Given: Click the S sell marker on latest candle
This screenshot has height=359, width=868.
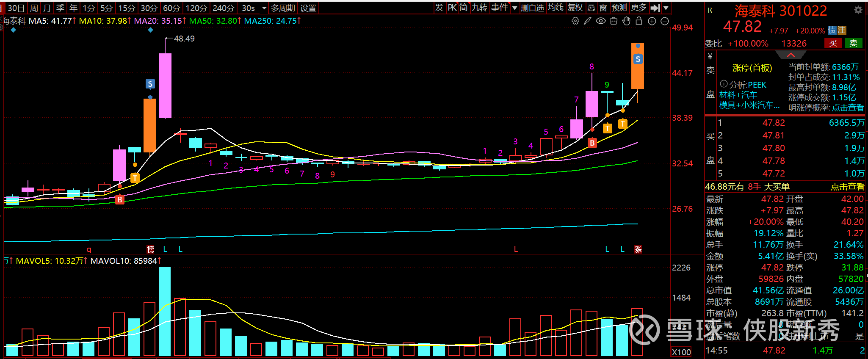Looking at the screenshot, I should click(638, 59).
